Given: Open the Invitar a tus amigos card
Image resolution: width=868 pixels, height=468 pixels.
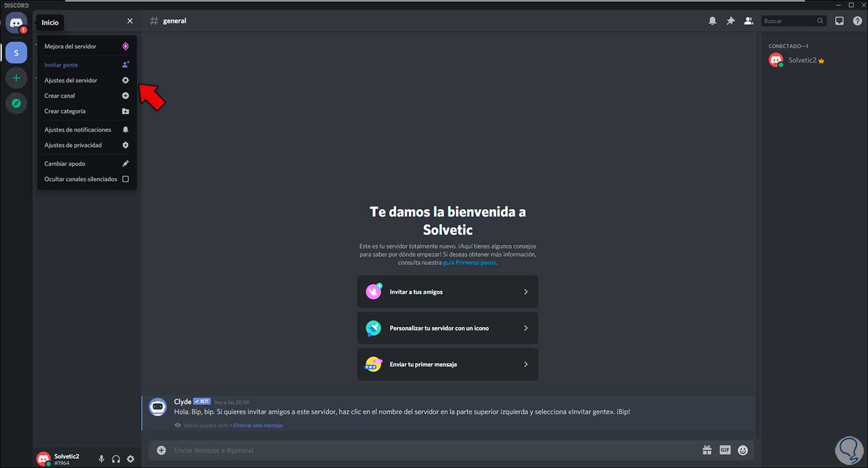Looking at the screenshot, I should click(x=448, y=292).
